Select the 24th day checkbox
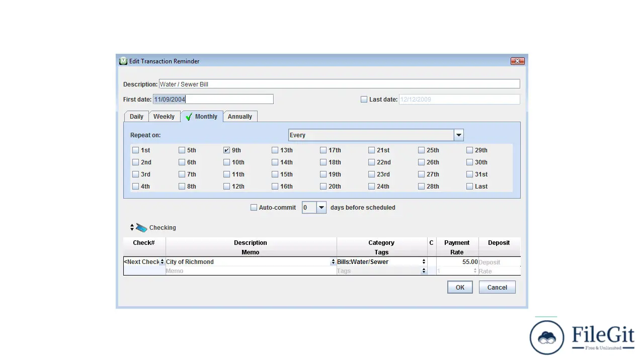644x362 pixels. coord(371,186)
